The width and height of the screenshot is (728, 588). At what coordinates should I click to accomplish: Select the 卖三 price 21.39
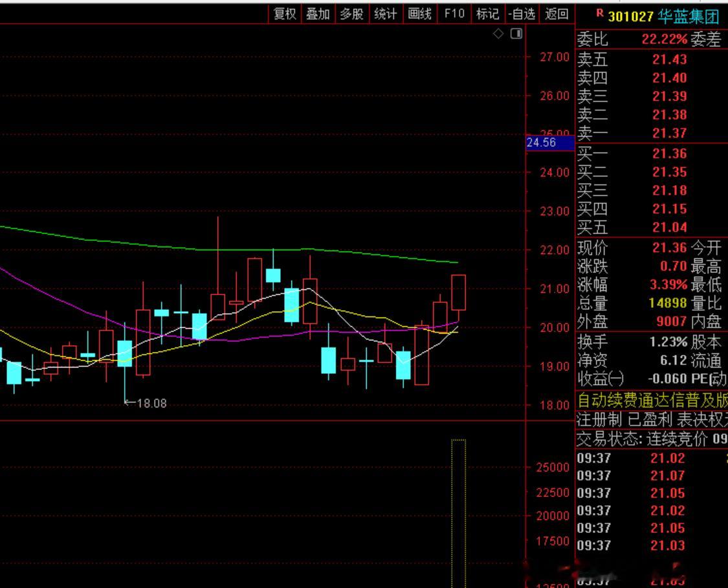(669, 96)
